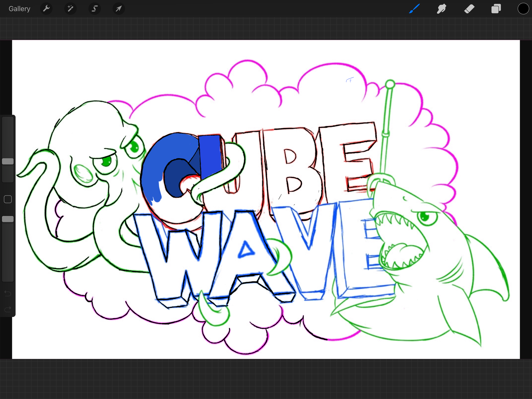
Task: Open the Actions wrench menu
Action: (46, 9)
